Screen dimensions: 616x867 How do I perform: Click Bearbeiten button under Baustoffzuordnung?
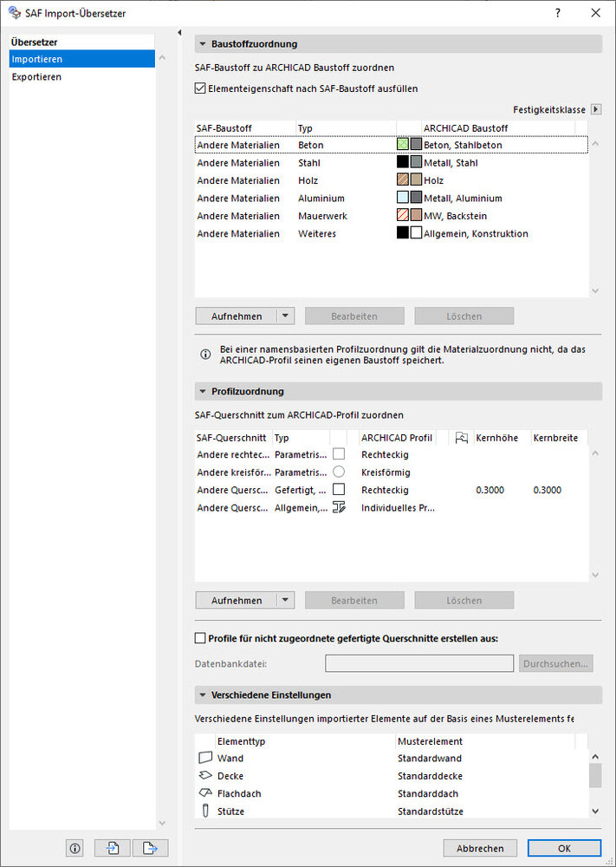point(354,316)
